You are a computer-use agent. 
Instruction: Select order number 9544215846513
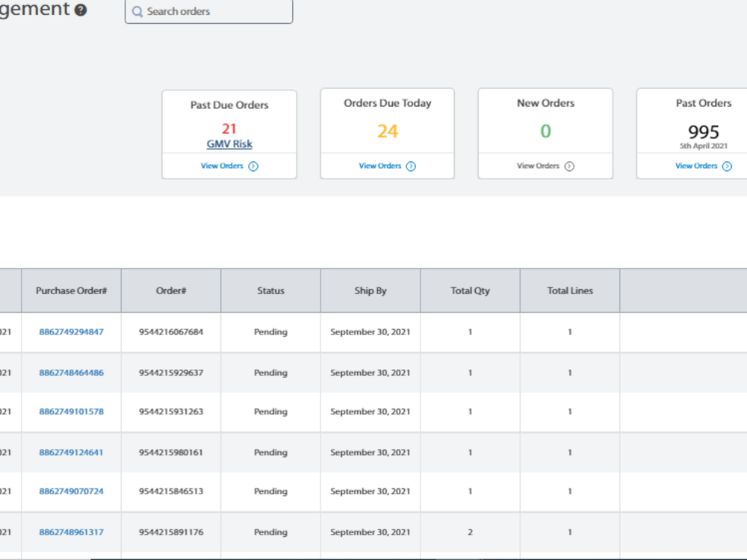171,491
